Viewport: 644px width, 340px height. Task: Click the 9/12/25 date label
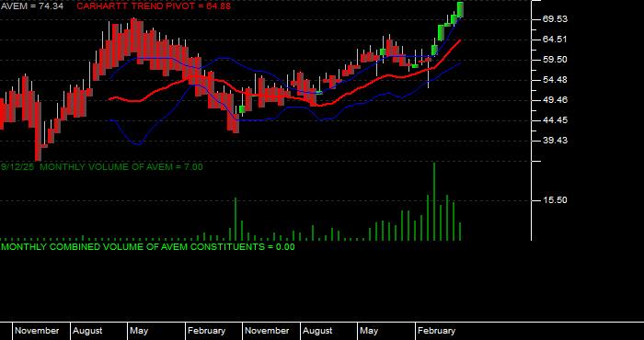pos(18,167)
